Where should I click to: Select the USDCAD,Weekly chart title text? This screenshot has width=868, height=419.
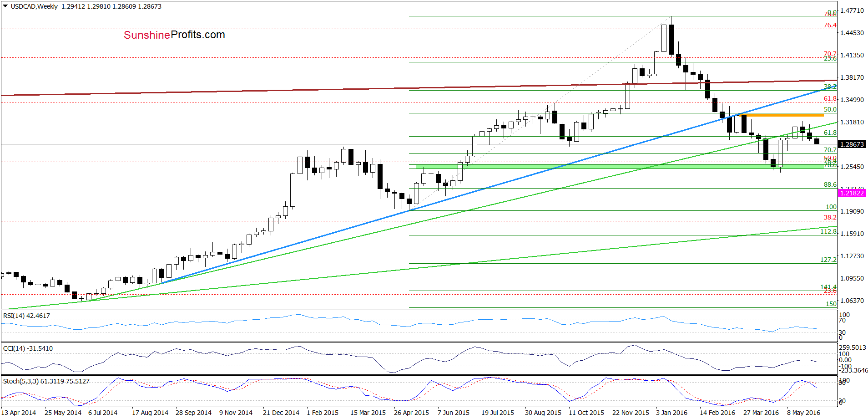(34, 6)
